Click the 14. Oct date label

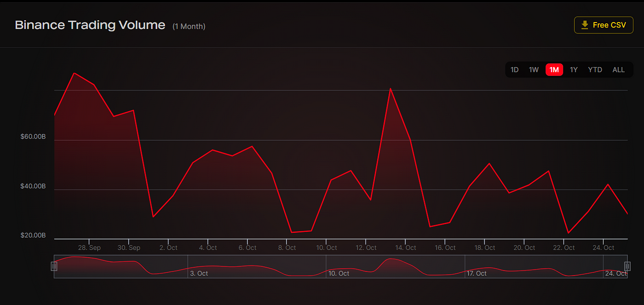point(405,247)
